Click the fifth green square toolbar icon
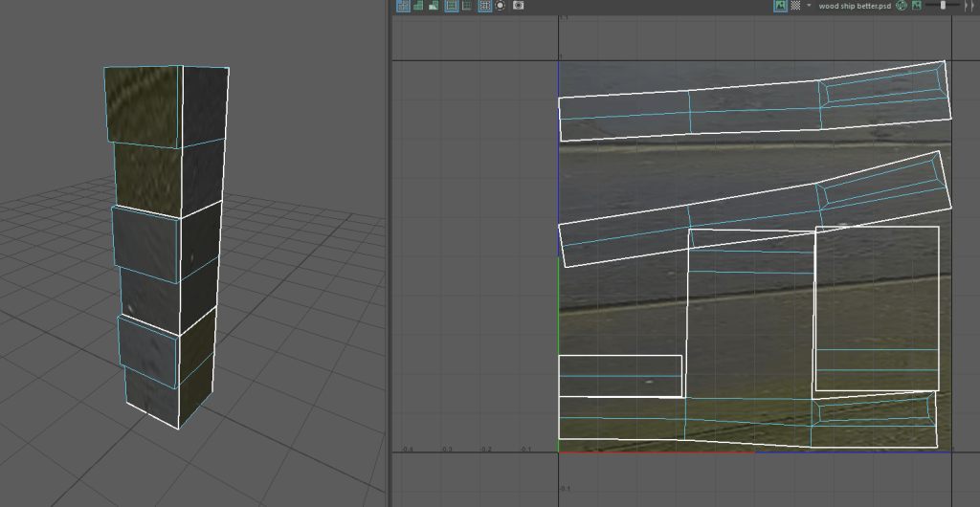The height and width of the screenshot is (507, 980). point(466,5)
